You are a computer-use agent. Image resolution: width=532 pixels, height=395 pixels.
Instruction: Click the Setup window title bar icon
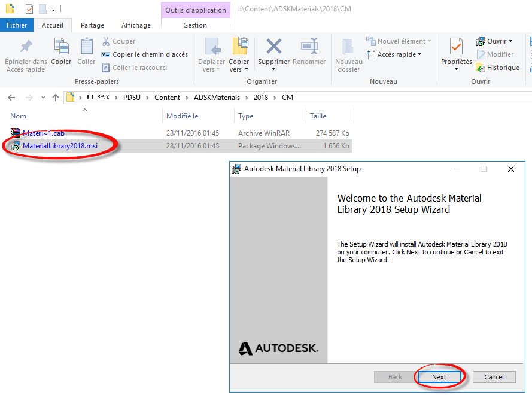tap(236, 169)
